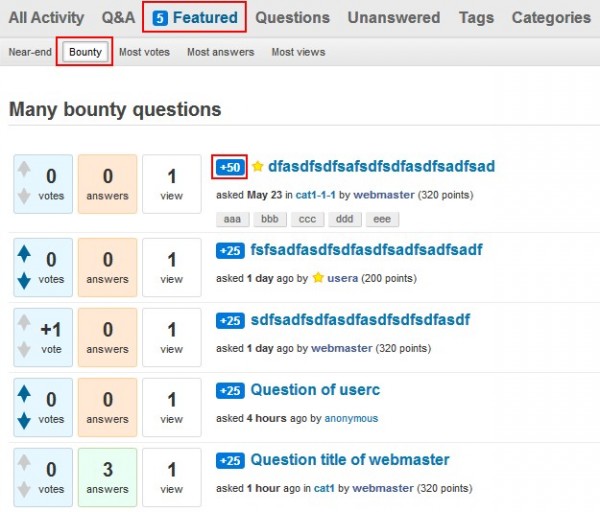Image resolution: width=600 pixels, height=512 pixels.
Task: Go to the Tags tab
Action: coord(476,17)
